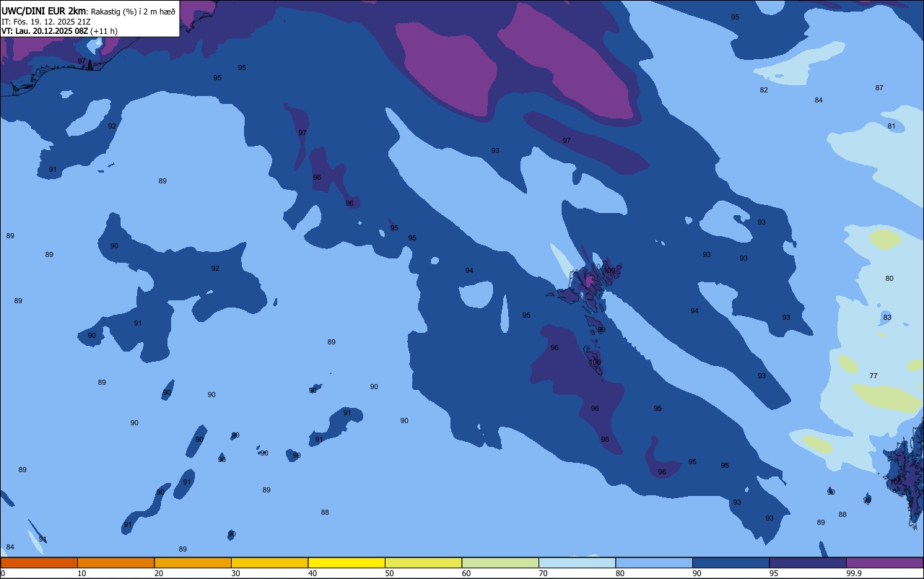Click the title 'UWC/DINI EUR 2km'
The image size is (924, 579).
point(43,11)
